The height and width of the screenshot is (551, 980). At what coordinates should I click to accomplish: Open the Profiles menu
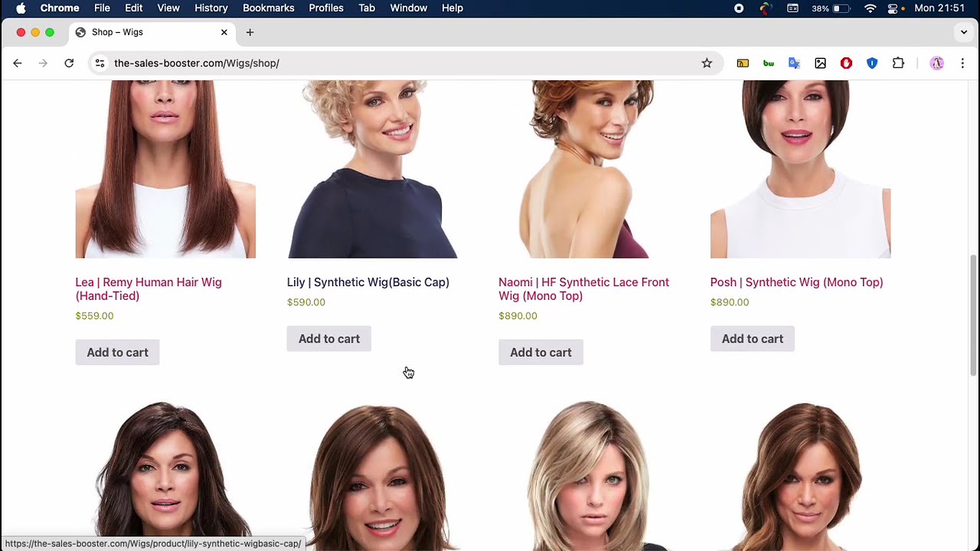click(x=326, y=8)
